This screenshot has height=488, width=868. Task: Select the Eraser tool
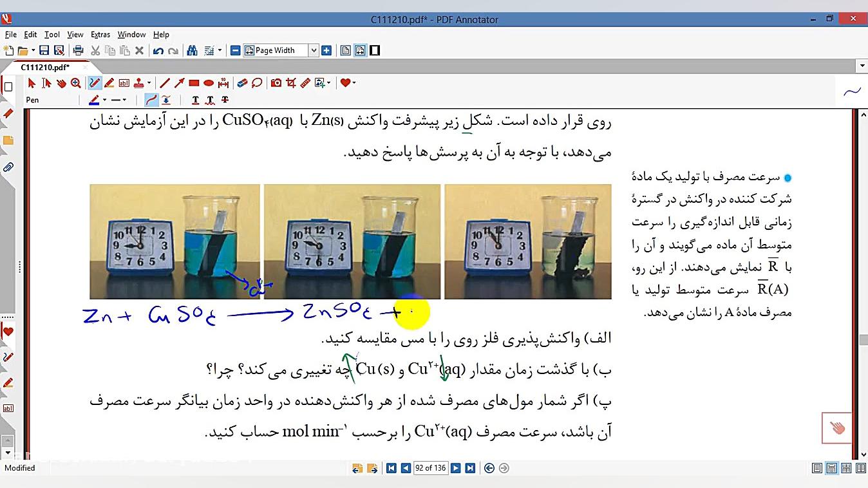[x=241, y=82]
